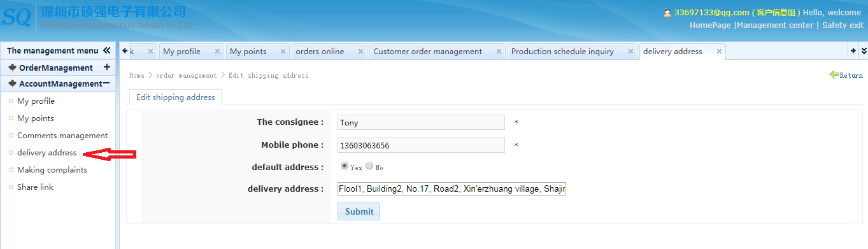Select No for default address

(x=369, y=166)
